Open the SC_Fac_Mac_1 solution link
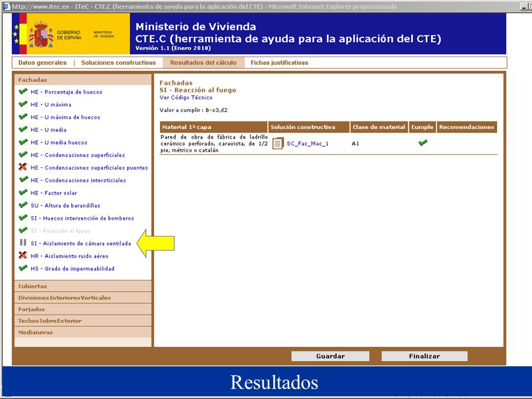 point(308,144)
